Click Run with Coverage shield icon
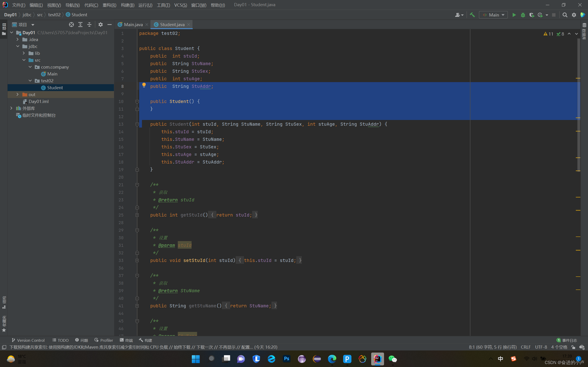This screenshot has height=367, width=588. [x=532, y=15]
